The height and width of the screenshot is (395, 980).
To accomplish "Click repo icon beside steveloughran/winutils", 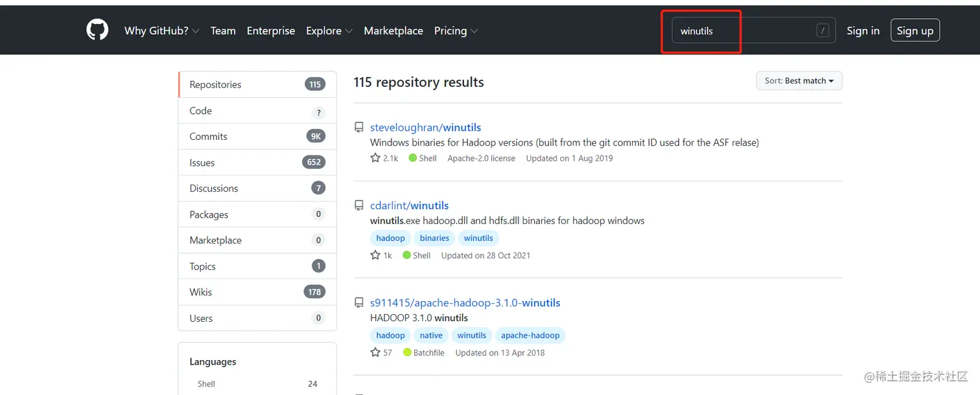I will click(x=358, y=128).
